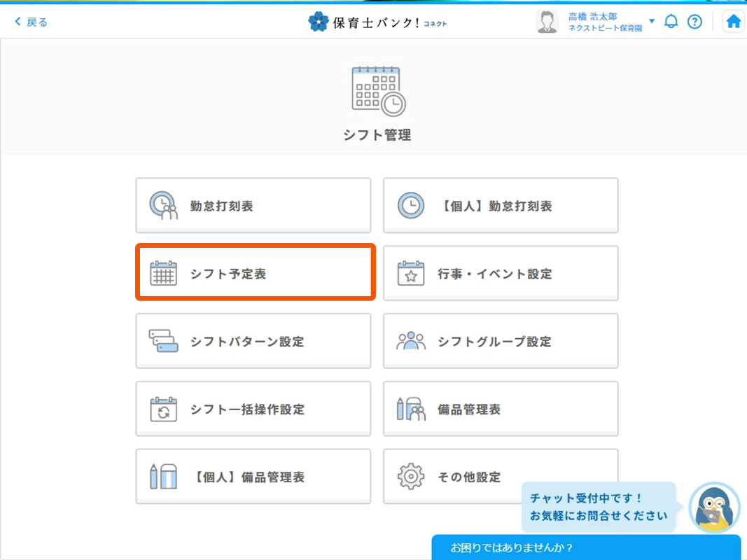This screenshot has width=747, height=560.
Task: Select the gear icon for その他設定
Action: (411, 476)
